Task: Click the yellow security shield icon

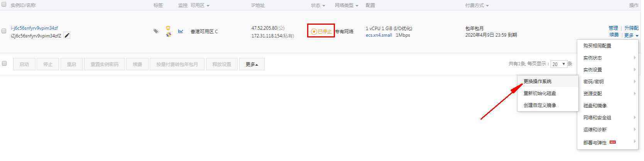Action: pos(168,28)
